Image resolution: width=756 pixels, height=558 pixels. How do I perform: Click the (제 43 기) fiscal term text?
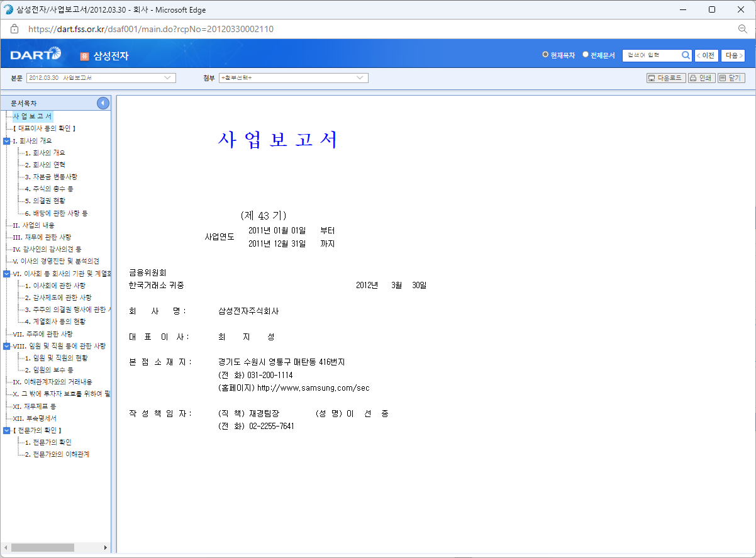pyautogui.click(x=264, y=215)
